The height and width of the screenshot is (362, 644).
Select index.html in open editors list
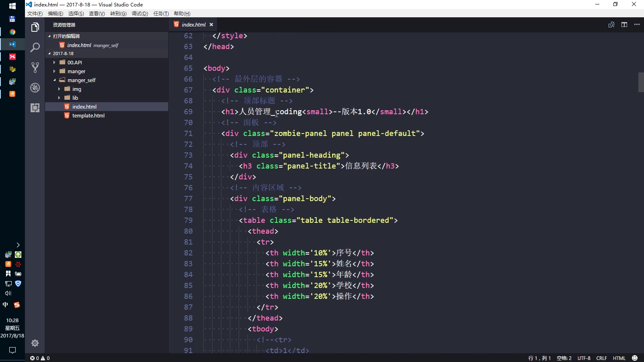coord(107,45)
